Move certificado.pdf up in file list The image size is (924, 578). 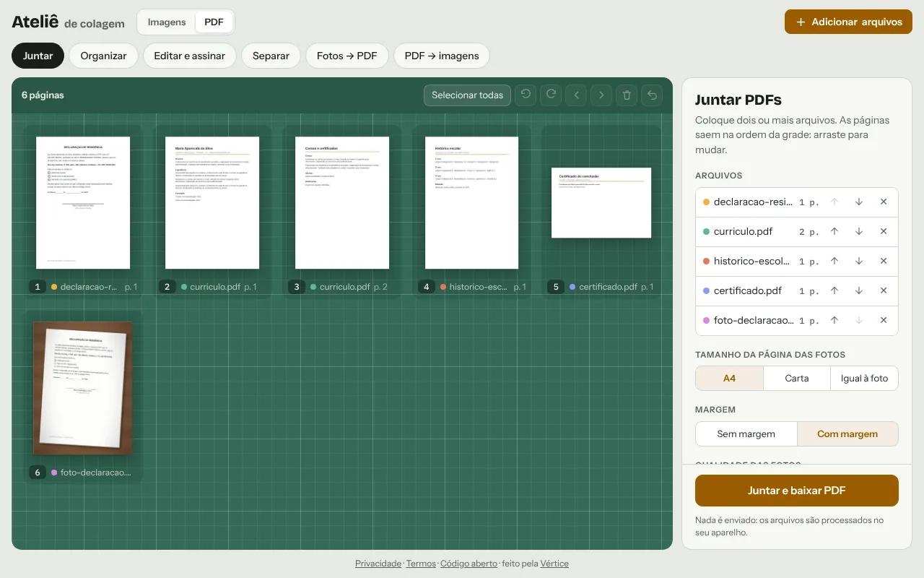(834, 290)
